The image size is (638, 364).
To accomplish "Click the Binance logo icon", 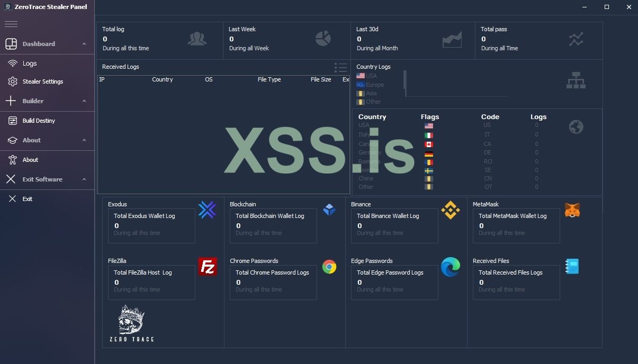I will [x=451, y=210].
